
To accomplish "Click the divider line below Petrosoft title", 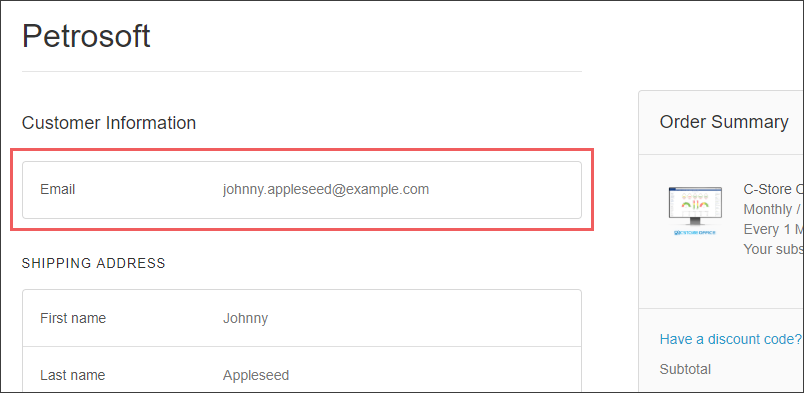I will 302,71.
